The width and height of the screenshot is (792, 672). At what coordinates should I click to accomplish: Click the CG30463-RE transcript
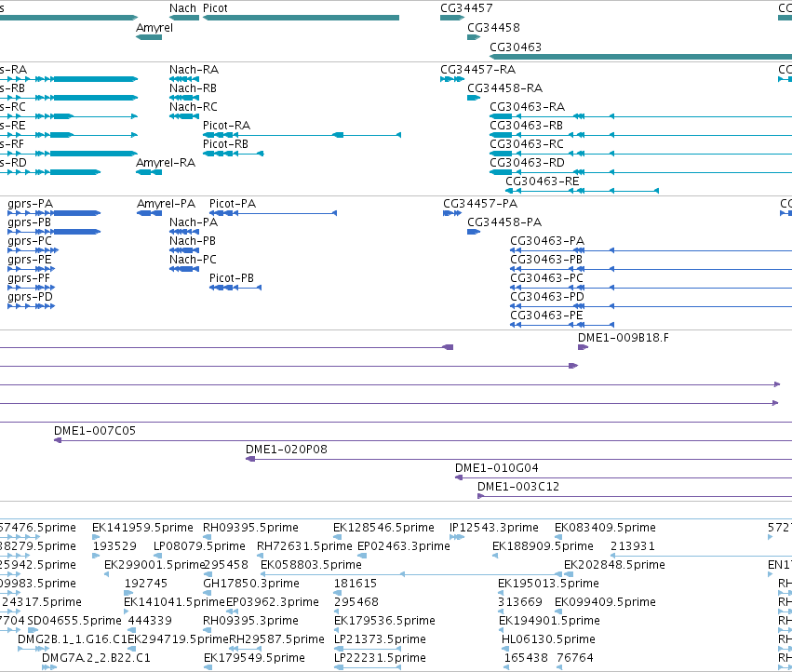[583, 191]
